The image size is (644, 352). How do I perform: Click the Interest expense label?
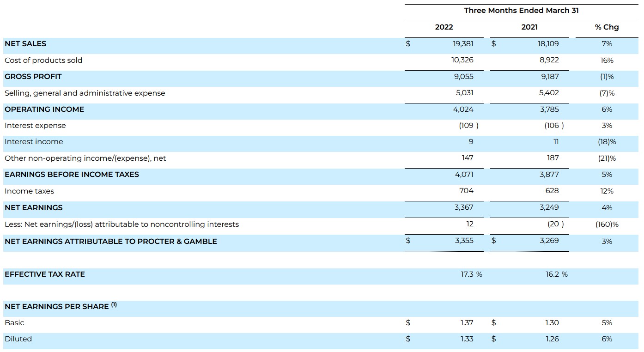[x=35, y=126]
